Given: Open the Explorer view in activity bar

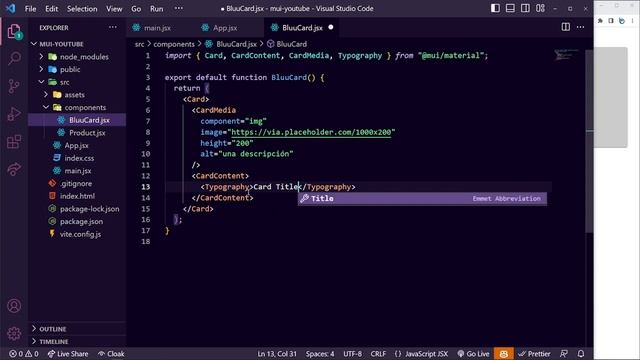Looking at the screenshot, I should tap(14, 31).
